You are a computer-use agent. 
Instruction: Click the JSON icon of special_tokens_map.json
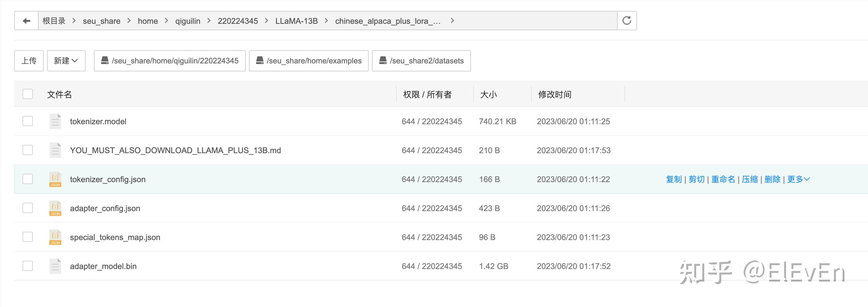55,237
